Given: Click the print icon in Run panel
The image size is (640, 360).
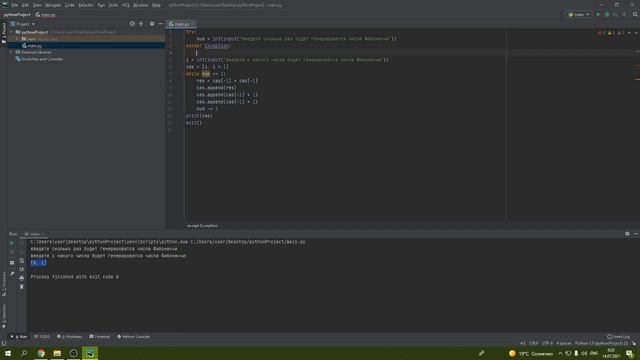Looking at the screenshot, I should [x=22, y=278].
